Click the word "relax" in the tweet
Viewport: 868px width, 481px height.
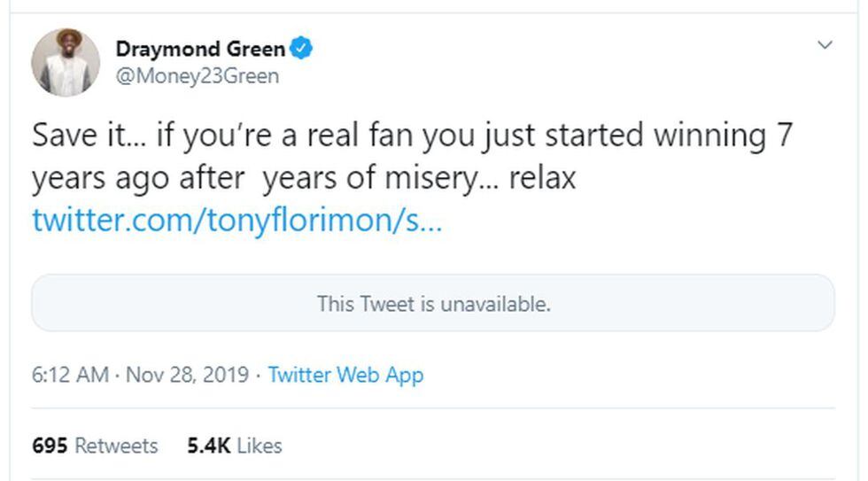tap(542, 178)
